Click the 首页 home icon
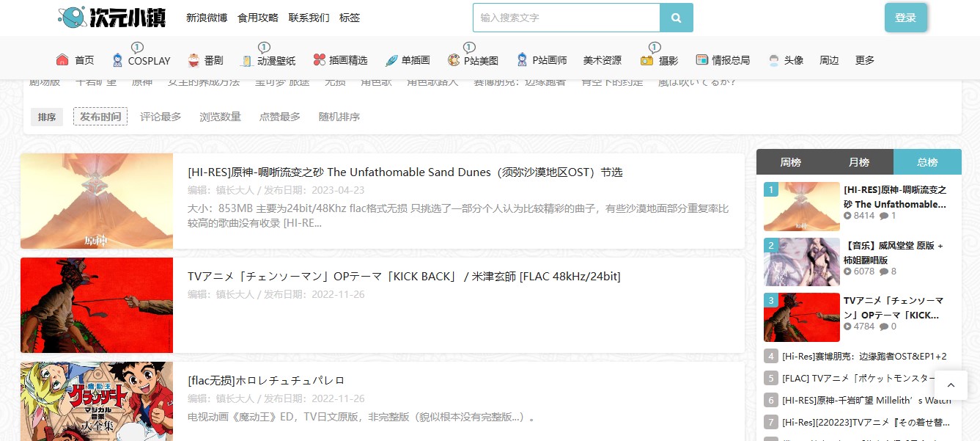Image resolution: width=980 pixels, height=441 pixels. [62, 59]
